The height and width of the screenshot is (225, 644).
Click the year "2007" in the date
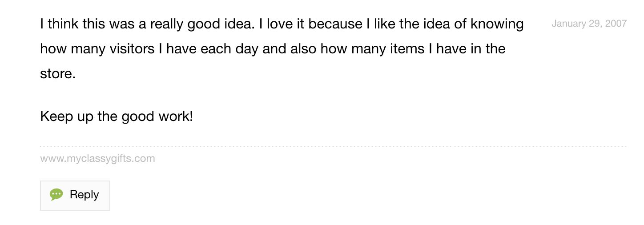[x=616, y=24]
